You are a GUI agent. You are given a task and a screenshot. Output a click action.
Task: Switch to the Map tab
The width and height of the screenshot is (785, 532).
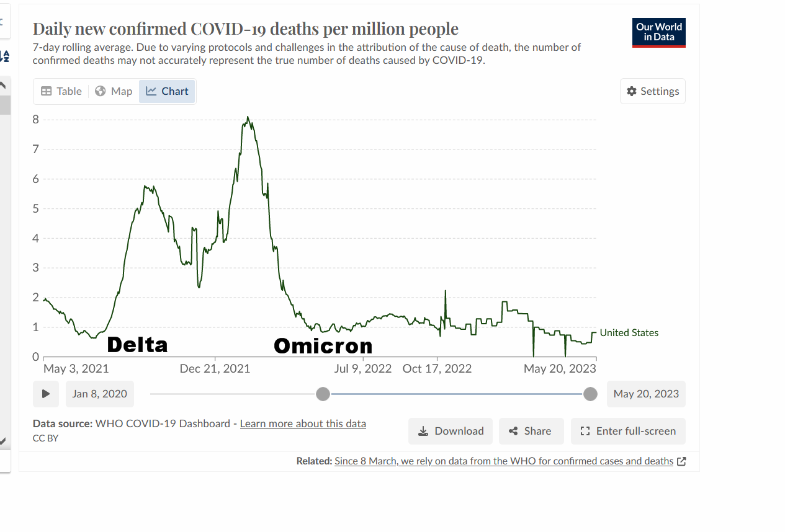point(114,91)
